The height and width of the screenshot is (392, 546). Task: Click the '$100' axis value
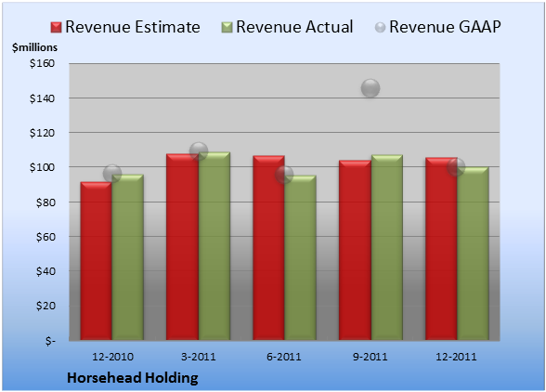(x=42, y=167)
